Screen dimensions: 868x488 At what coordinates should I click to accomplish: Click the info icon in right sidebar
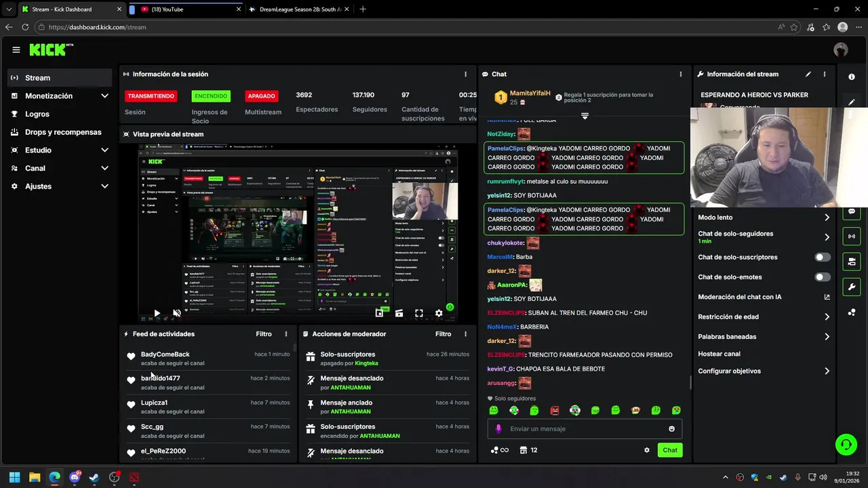point(852,77)
